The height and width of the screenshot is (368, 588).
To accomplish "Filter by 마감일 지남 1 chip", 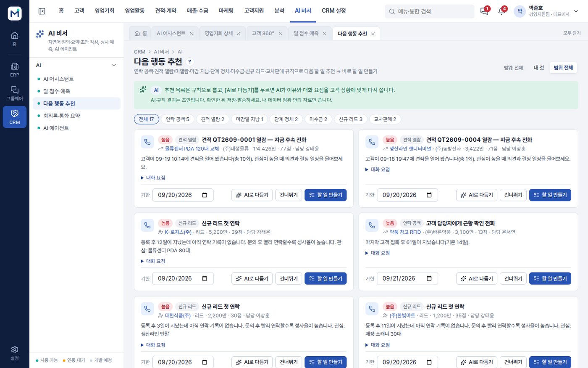I will coord(249,119).
